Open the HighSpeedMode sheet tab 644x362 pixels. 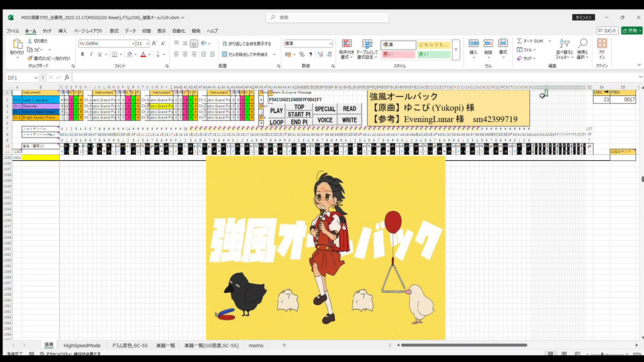(x=82, y=346)
